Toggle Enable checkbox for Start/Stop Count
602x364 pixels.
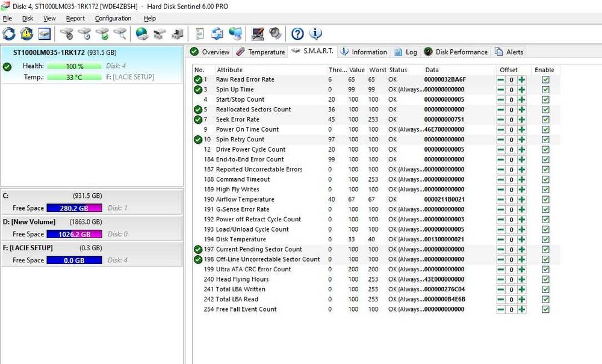pyautogui.click(x=545, y=100)
